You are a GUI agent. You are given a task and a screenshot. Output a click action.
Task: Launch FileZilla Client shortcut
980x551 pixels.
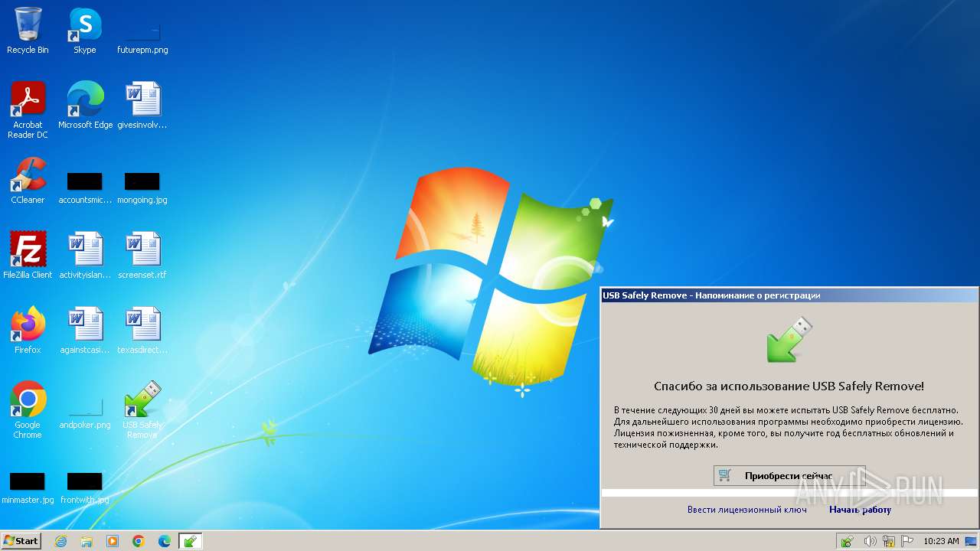pyautogui.click(x=28, y=255)
